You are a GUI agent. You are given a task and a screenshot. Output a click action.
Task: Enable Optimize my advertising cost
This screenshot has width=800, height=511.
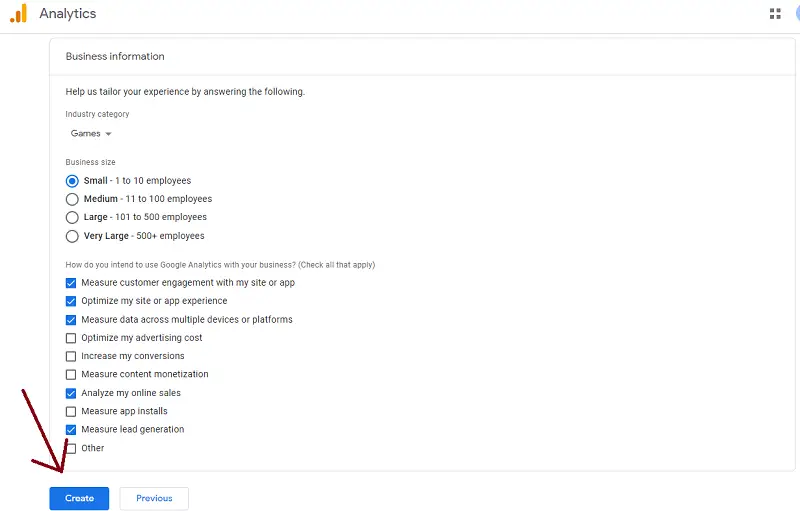tap(71, 338)
